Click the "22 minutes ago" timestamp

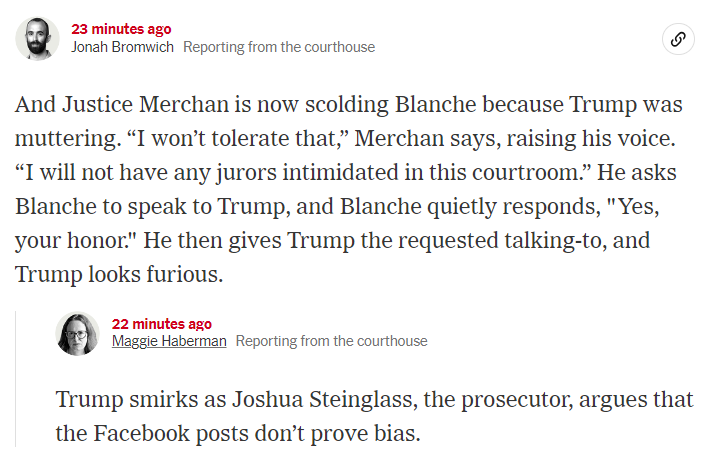point(162,324)
